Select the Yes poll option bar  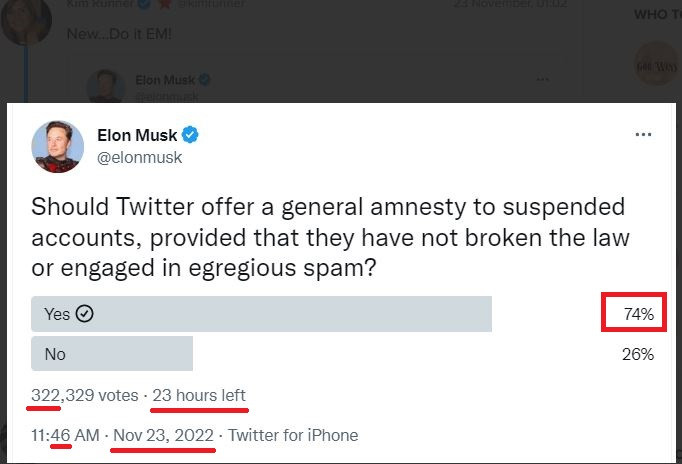point(261,314)
